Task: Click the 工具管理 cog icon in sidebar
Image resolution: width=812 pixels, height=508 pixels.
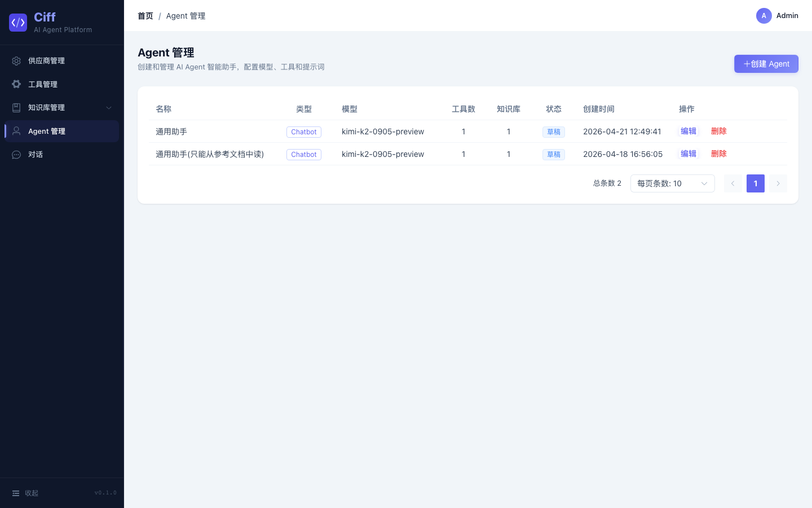Action: (16, 84)
